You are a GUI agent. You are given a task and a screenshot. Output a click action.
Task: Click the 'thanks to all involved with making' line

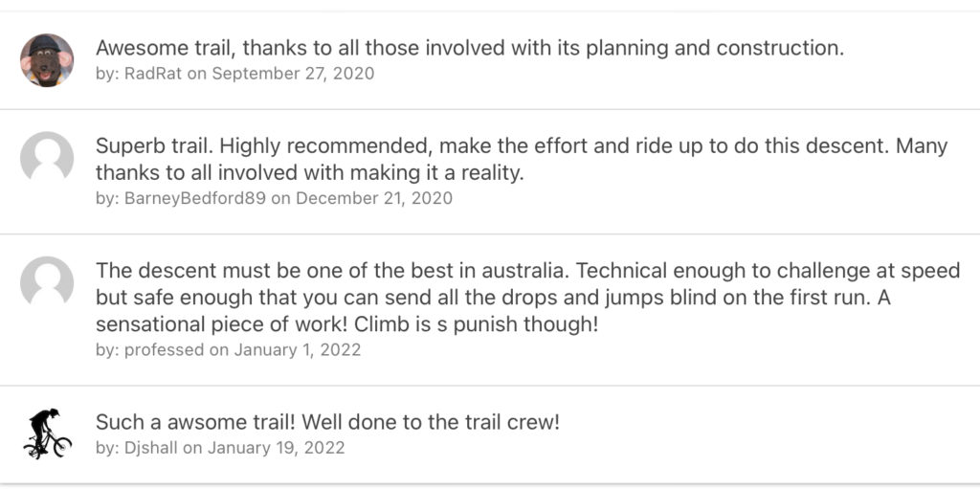coord(309,172)
